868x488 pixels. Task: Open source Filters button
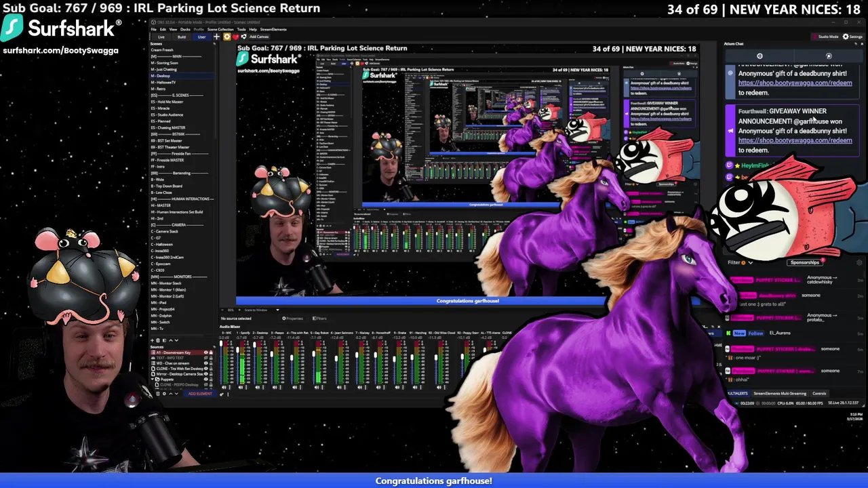coord(319,319)
